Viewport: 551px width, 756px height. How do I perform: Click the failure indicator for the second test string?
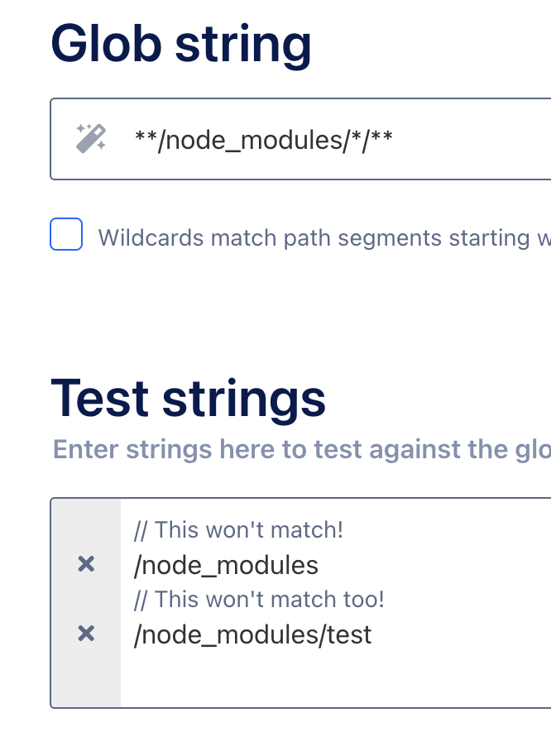pyautogui.click(x=85, y=633)
